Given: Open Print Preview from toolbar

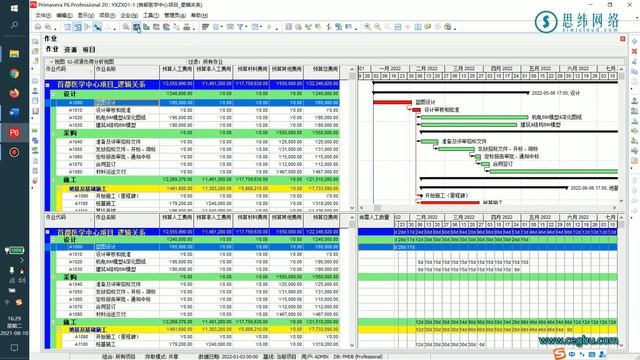Looking at the screenshot, I should point(48,27).
